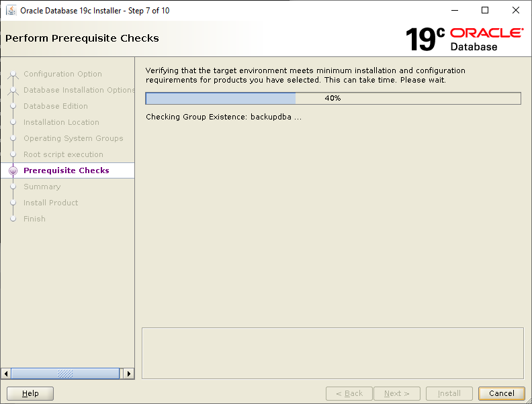This screenshot has height=404, width=532.
Task: Click the sidebar horizontal scrollbar thumb
Action: click(65, 374)
